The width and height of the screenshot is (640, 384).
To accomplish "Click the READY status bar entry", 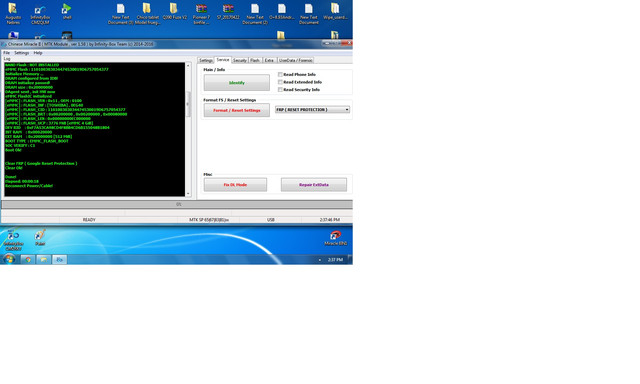I will point(89,220).
